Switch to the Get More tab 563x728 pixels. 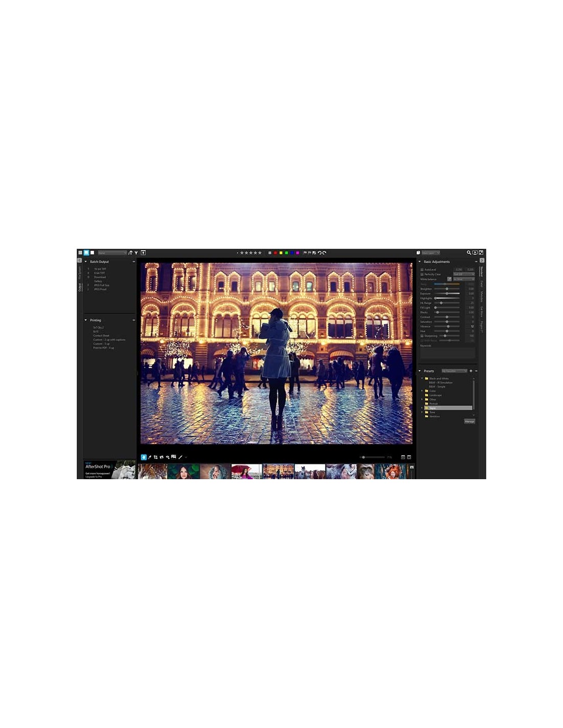coord(482,311)
